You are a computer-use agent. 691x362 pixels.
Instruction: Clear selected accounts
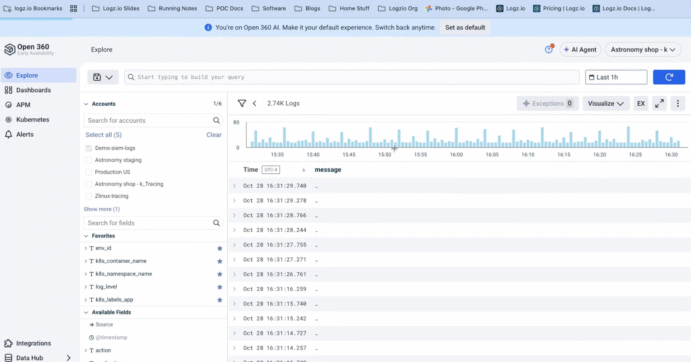pos(214,135)
